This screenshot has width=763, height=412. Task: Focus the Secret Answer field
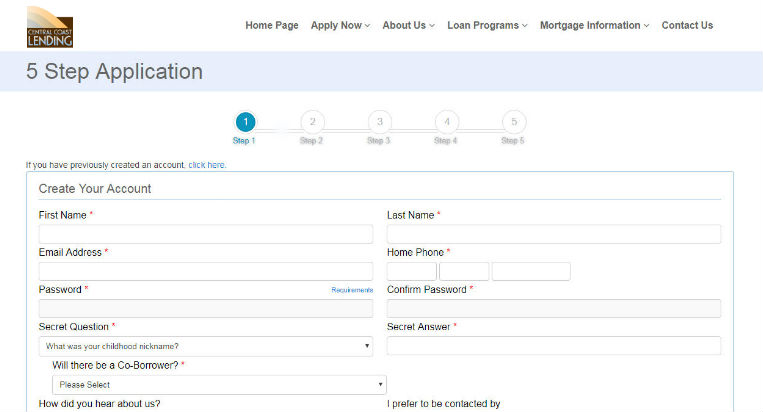[554, 346]
